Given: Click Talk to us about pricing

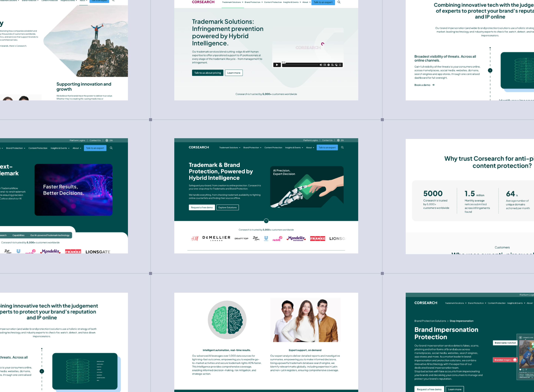Looking at the screenshot, I should pos(207,73).
